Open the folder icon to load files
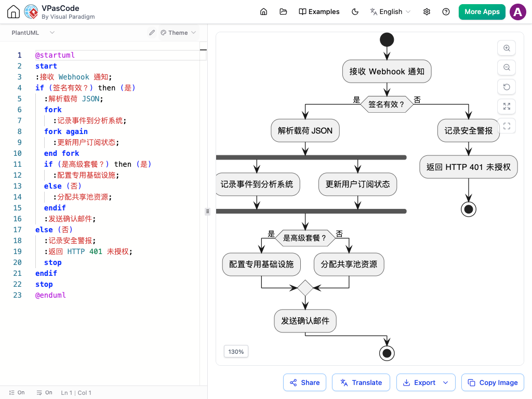The image size is (532, 399). (283, 12)
